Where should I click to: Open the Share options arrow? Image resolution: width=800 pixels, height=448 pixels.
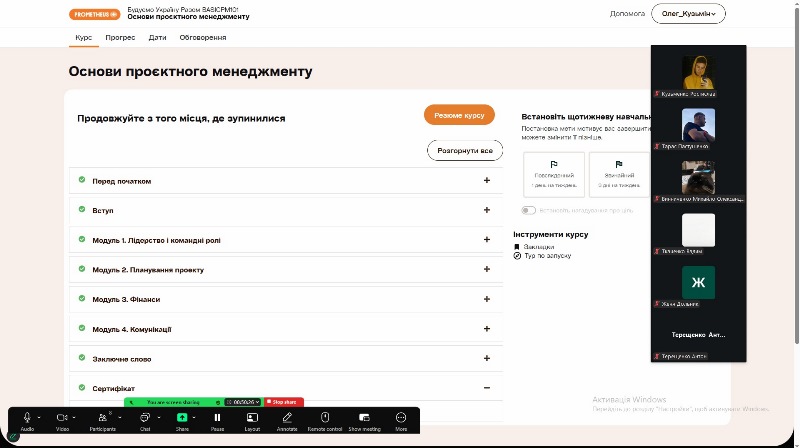pyautogui.click(x=194, y=417)
